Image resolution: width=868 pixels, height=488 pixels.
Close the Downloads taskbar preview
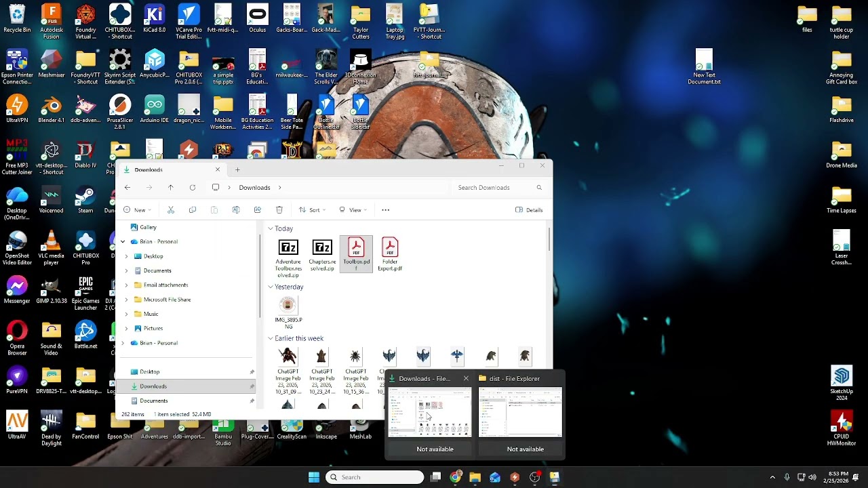pos(466,379)
